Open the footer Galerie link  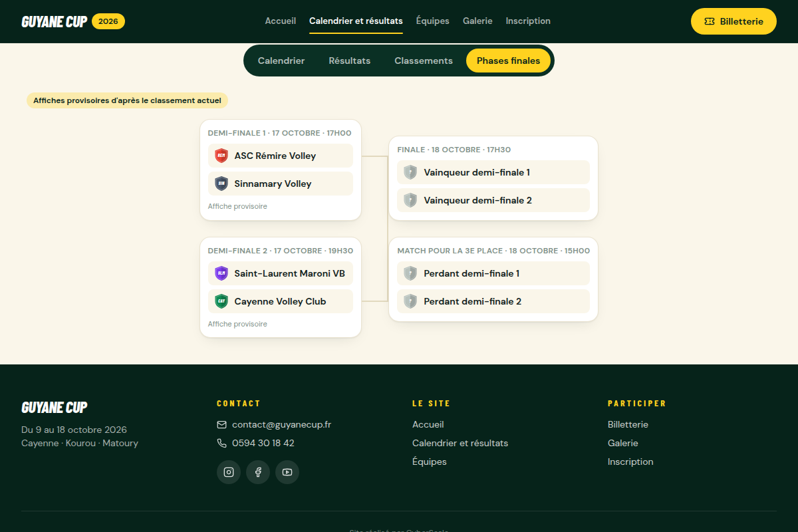(x=623, y=443)
